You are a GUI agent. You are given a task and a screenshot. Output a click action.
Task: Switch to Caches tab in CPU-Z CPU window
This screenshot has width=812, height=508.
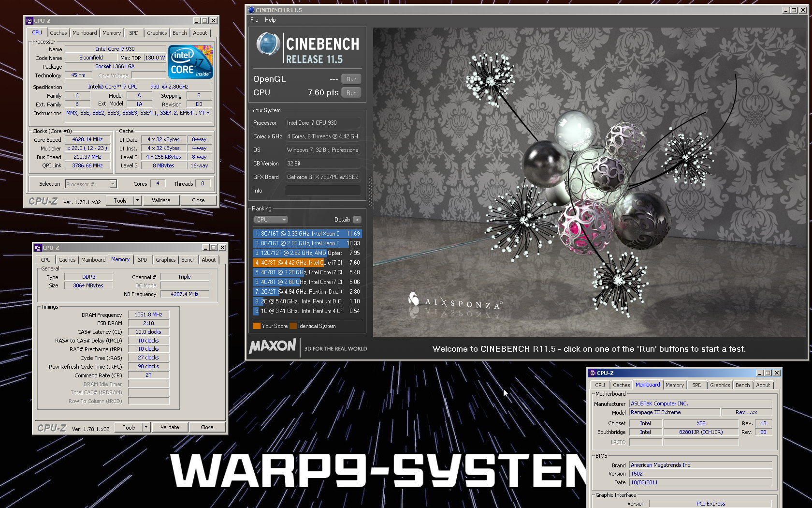[x=58, y=33]
